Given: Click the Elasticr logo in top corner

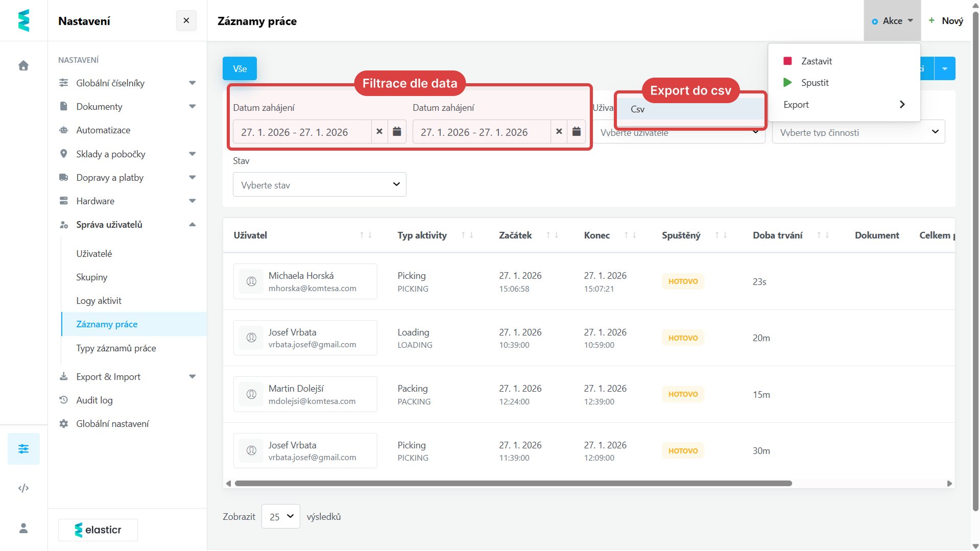Looking at the screenshot, I should 23,21.
